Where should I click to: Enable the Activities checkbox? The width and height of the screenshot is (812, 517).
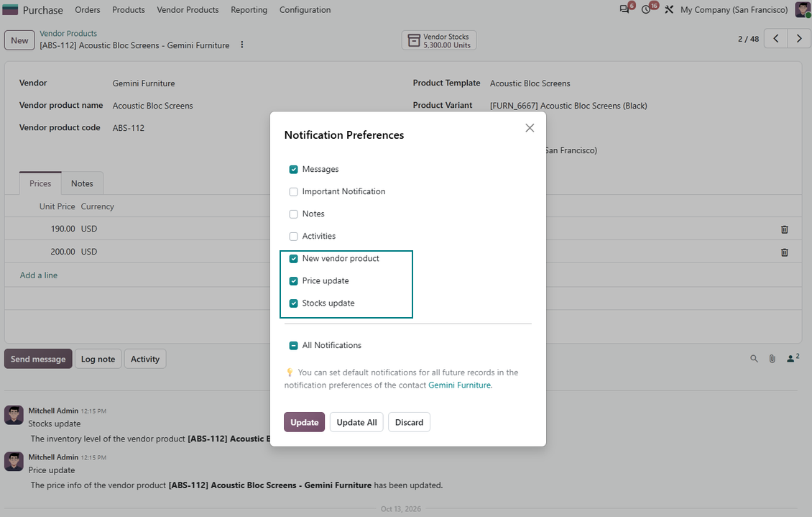coord(294,237)
